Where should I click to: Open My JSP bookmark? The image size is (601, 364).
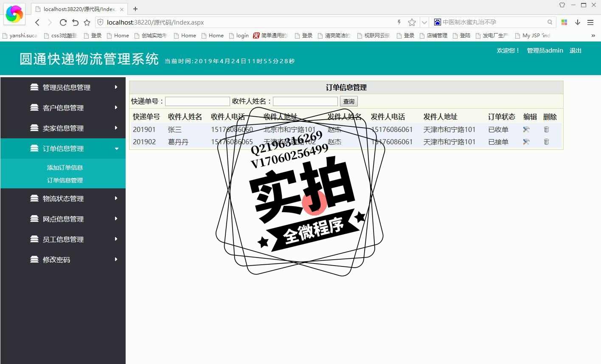(533, 36)
